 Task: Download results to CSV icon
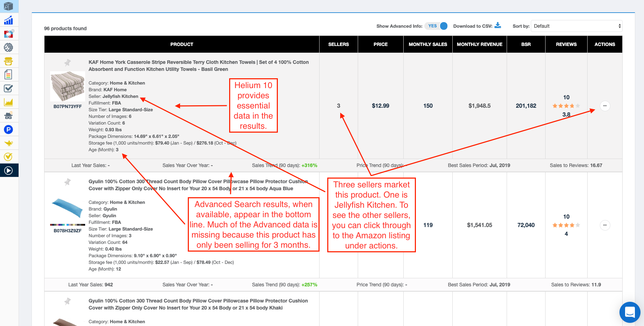tap(498, 26)
